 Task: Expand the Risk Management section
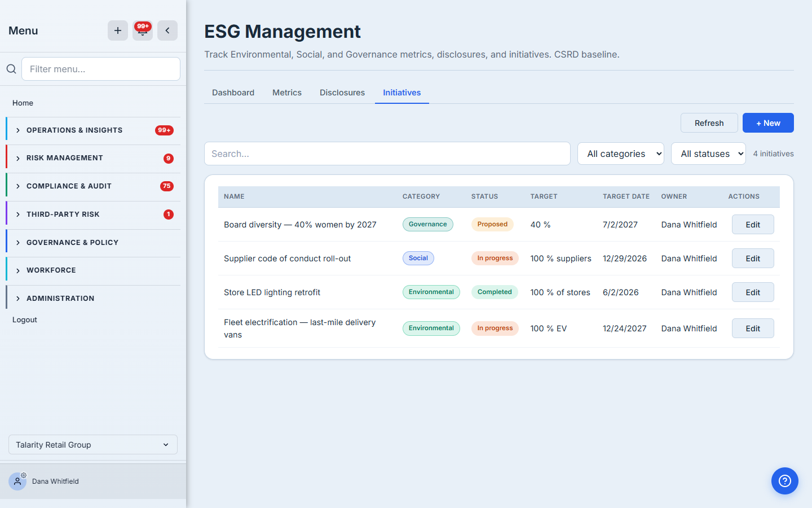tap(93, 158)
